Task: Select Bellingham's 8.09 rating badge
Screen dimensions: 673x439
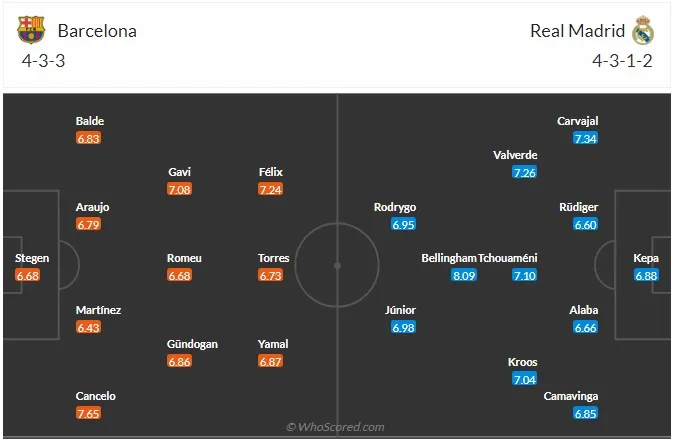Action: (x=464, y=275)
